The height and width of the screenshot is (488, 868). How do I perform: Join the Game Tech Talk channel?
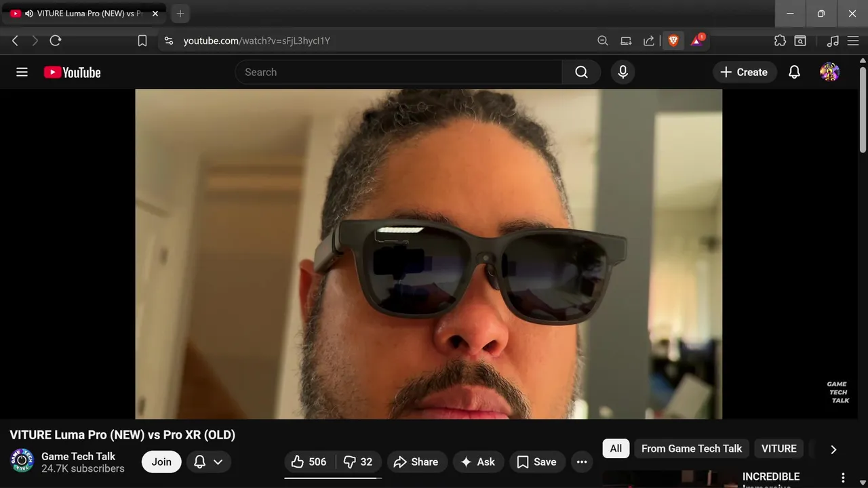coord(161,462)
